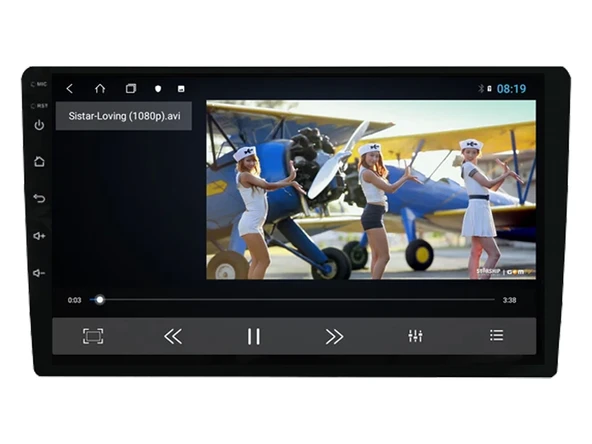Tap the bezel home button

pyautogui.click(x=39, y=162)
